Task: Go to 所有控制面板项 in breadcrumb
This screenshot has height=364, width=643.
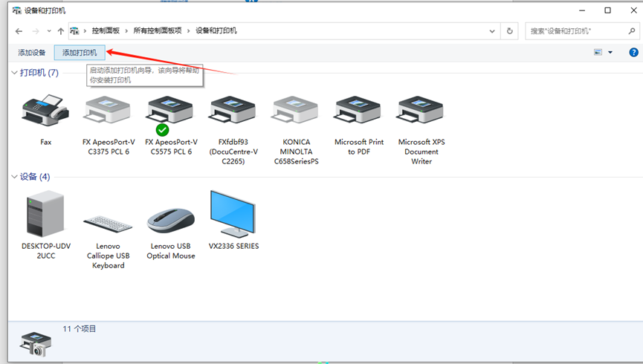Action: pos(157,30)
